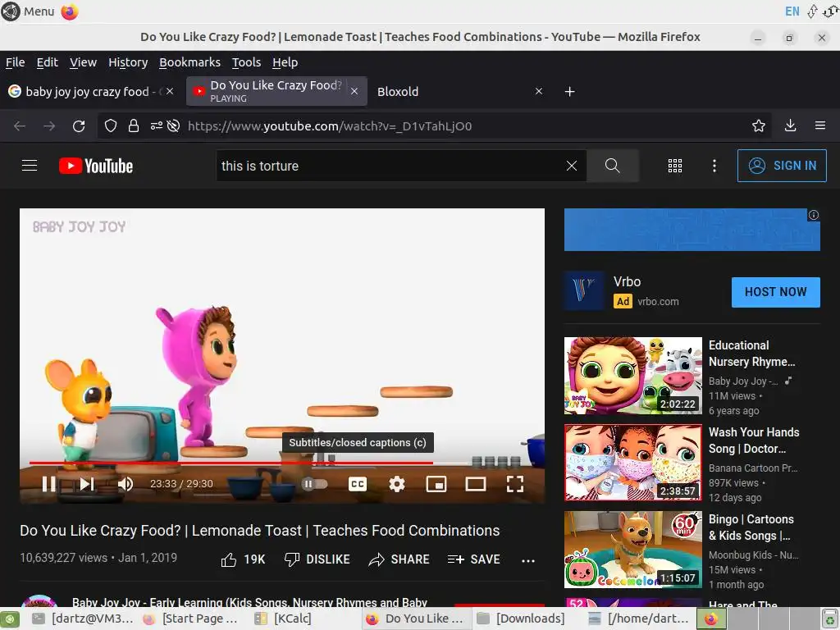Open the EN keyboard layout indicator

click(792, 11)
